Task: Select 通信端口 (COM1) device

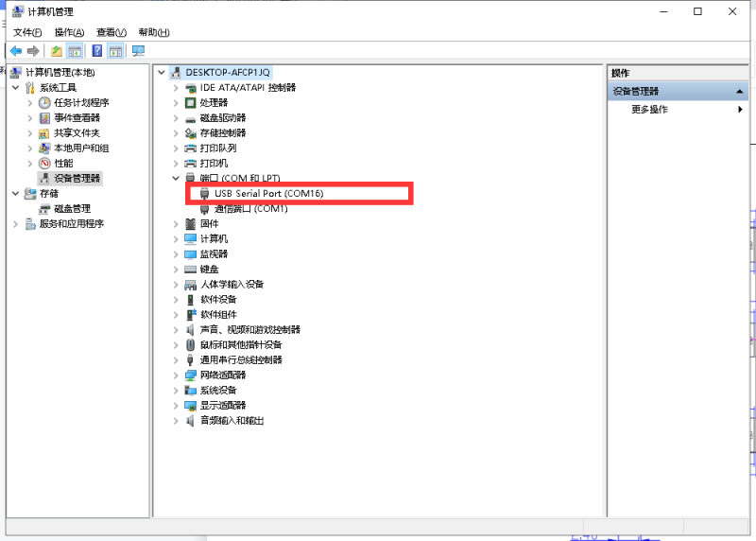Action: click(x=250, y=208)
